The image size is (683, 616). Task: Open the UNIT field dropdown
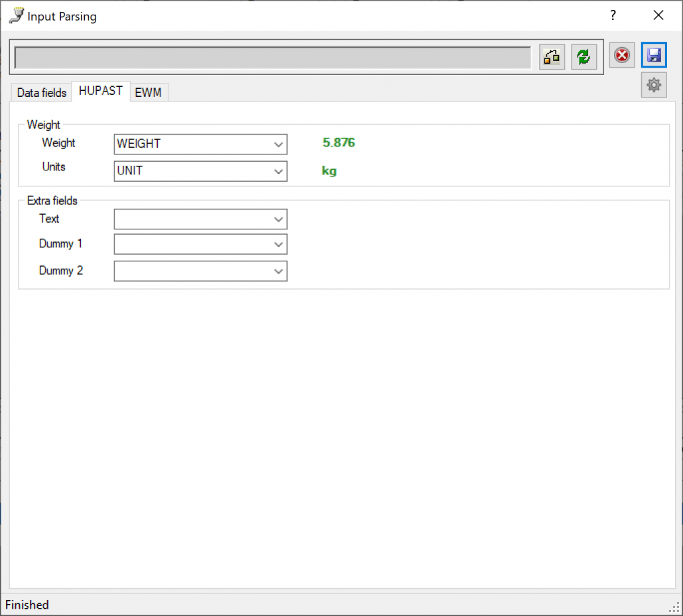pyautogui.click(x=279, y=171)
